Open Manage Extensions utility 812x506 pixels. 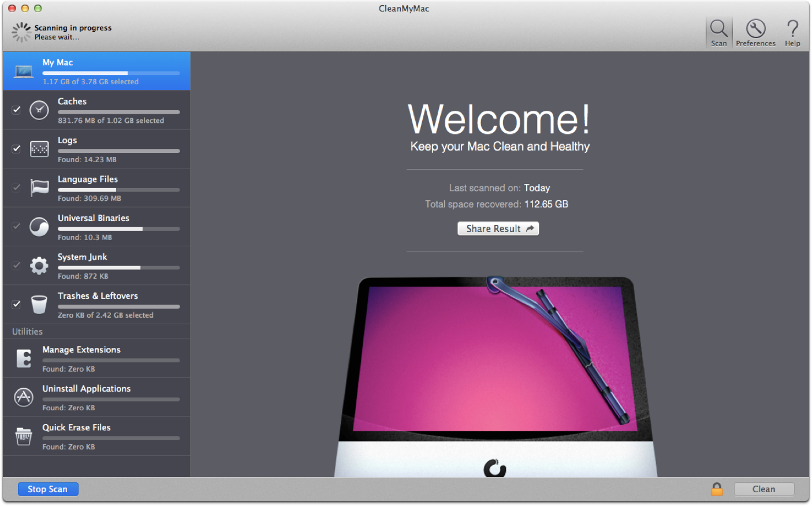96,358
